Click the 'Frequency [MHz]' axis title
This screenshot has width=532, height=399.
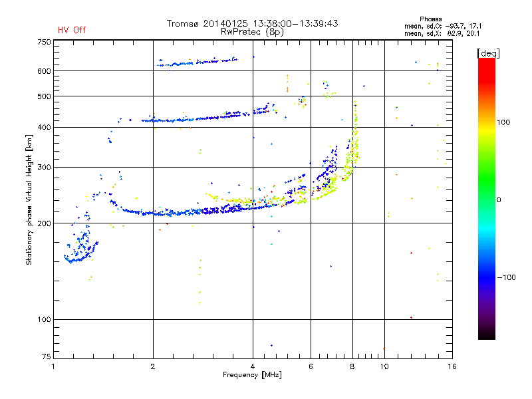point(252,375)
